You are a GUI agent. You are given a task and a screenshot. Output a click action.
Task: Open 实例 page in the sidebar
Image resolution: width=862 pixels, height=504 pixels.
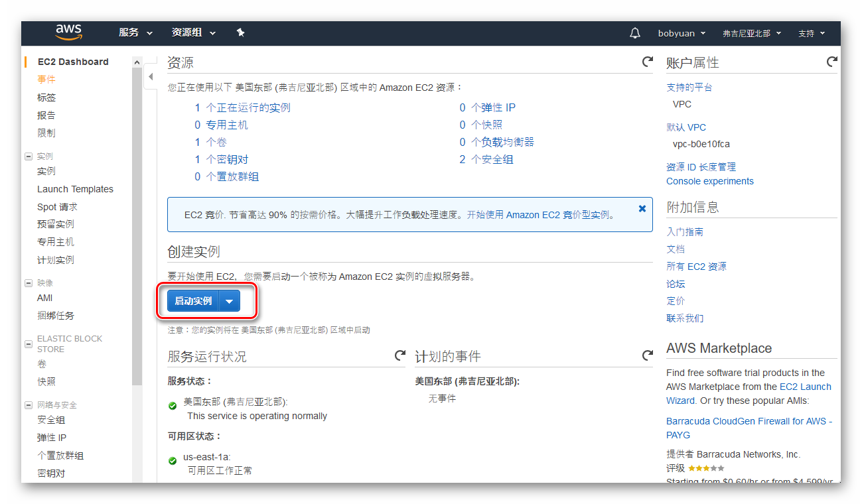pyautogui.click(x=46, y=171)
